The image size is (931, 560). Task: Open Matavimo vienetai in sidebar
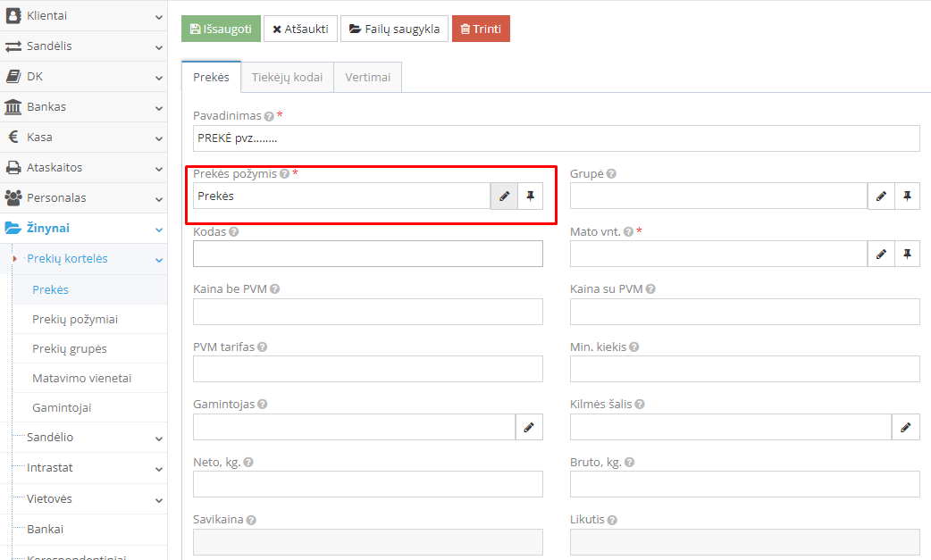81,379
